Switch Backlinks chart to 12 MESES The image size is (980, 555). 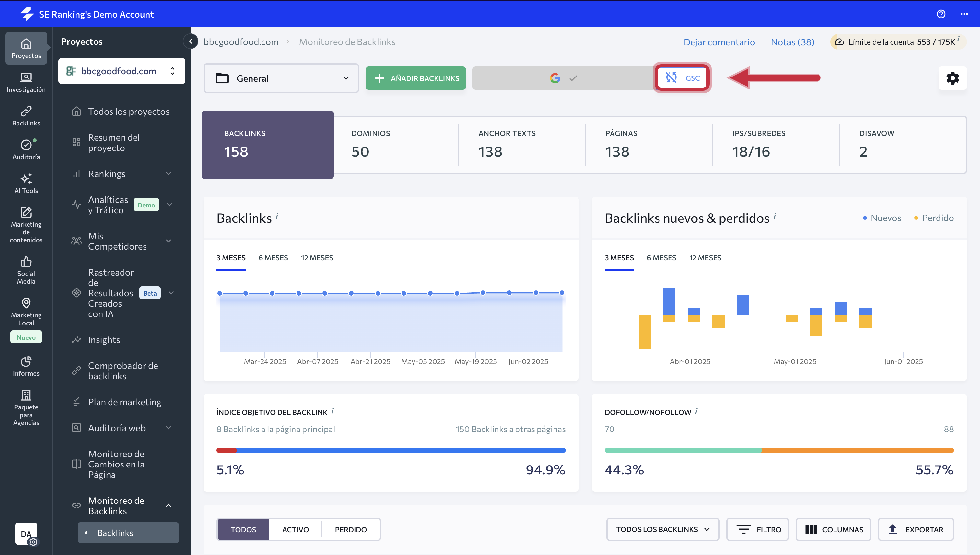(x=317, y=258)
